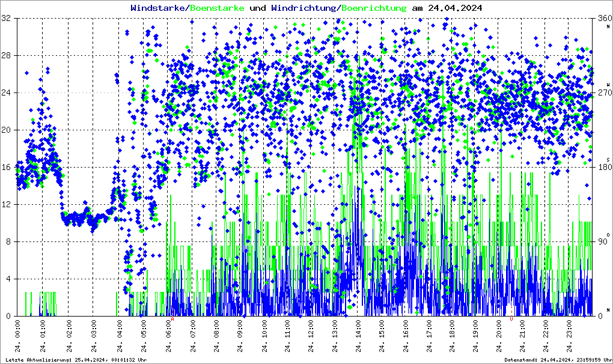The image size is (613, 364).
Task: Click the time axis label 20:00
Action: pos(499,336)
